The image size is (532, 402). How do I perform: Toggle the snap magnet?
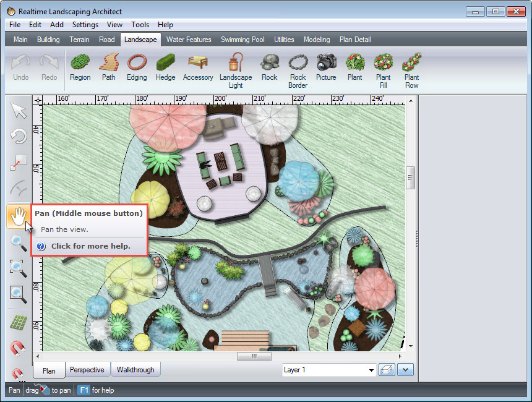19,348
